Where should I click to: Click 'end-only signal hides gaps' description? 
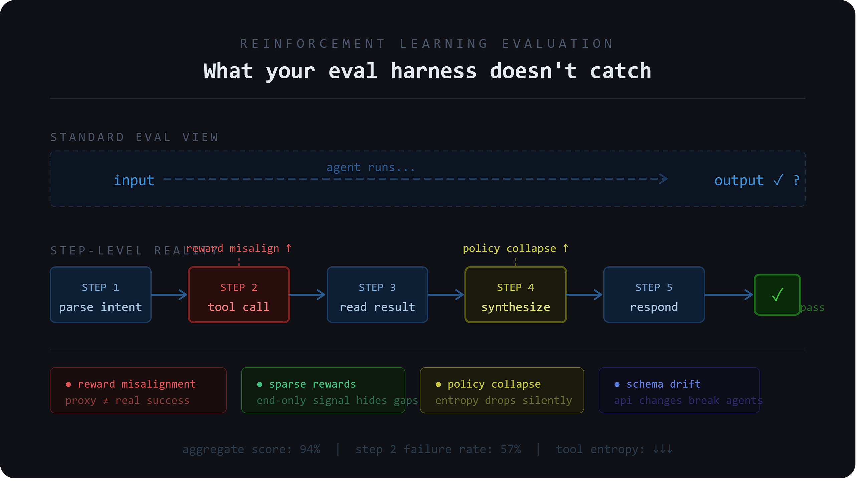(x=337, y=400)
